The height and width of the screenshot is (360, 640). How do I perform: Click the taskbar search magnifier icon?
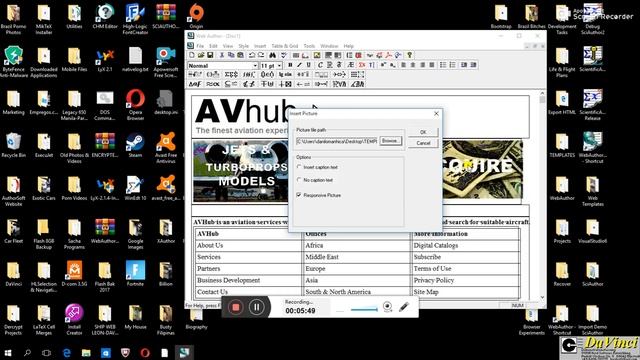[x=27, y=353]
